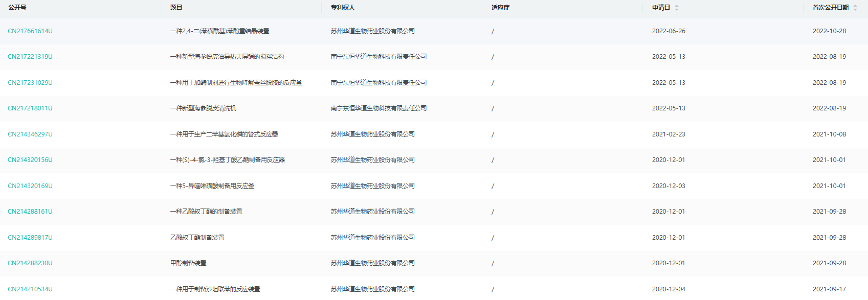Image resolution: width=868 pixels, height=300 pixels.
Task: Sort by 首次公开日期 using its sort arrows
Action: pos(855,8)
